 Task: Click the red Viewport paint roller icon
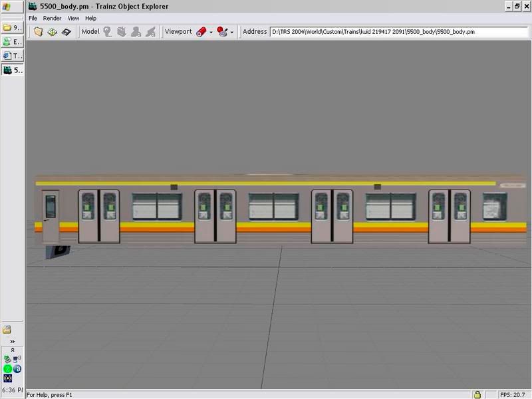(201, 31)
